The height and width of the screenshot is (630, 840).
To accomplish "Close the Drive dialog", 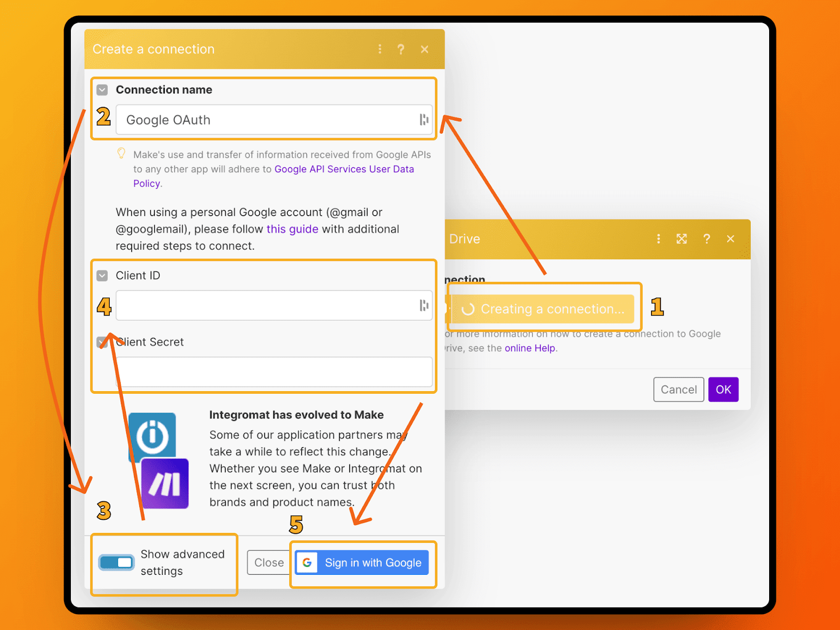I will tap(730, 239).
